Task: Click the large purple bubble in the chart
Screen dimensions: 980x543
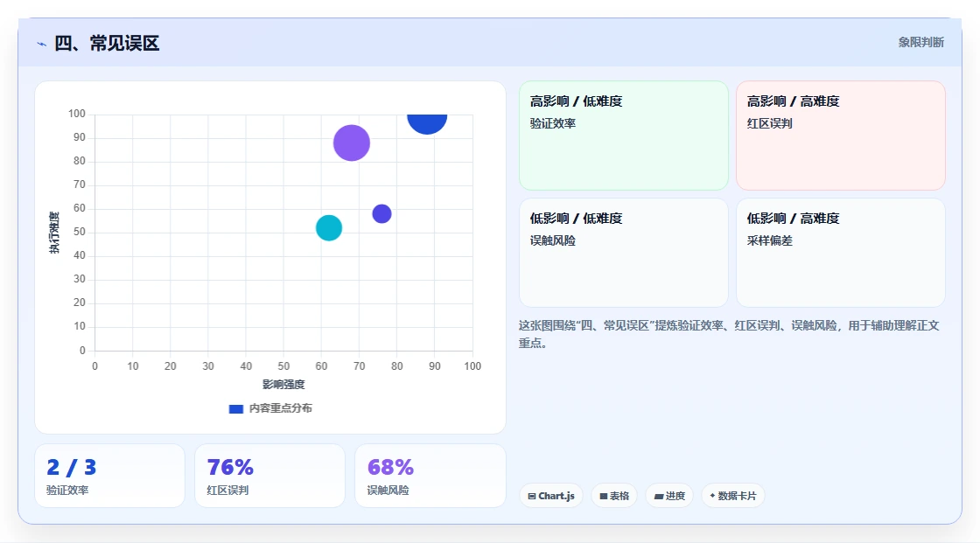Action: (351, 143)
